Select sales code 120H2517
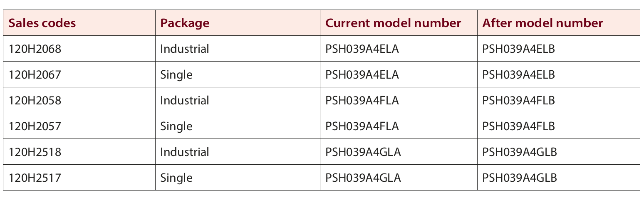The width and height of the screenshot is (644, 198). tap(35, 178)
